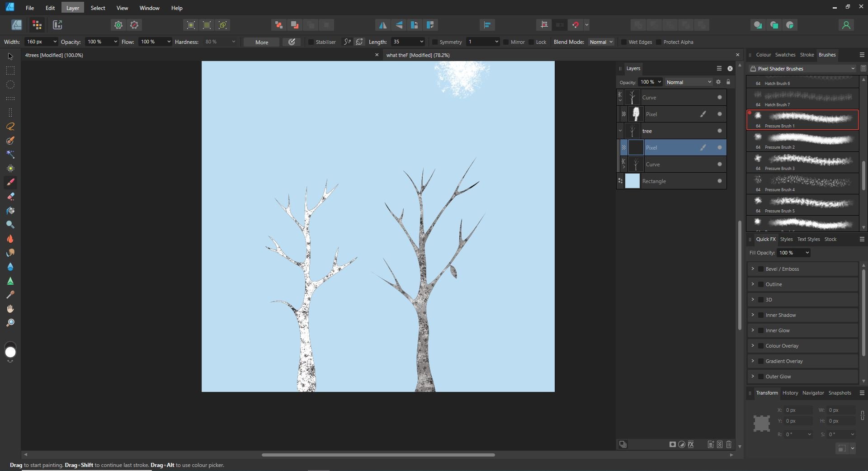Click the add pixel layer icon
This screenshot has height=471, width=868.
point(720,444)
